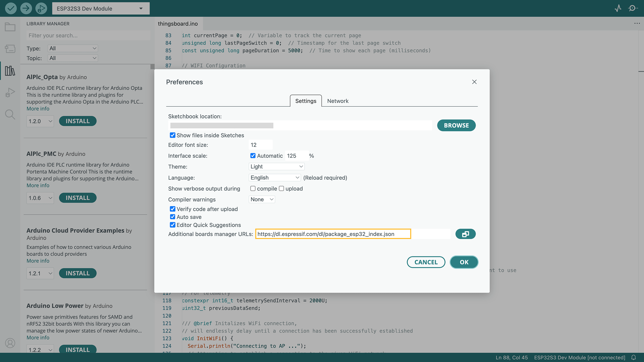Viewport: 644px width, 362px height.
Task: Click the BROWSE sketchbook location button
Action: coord(456,125)
